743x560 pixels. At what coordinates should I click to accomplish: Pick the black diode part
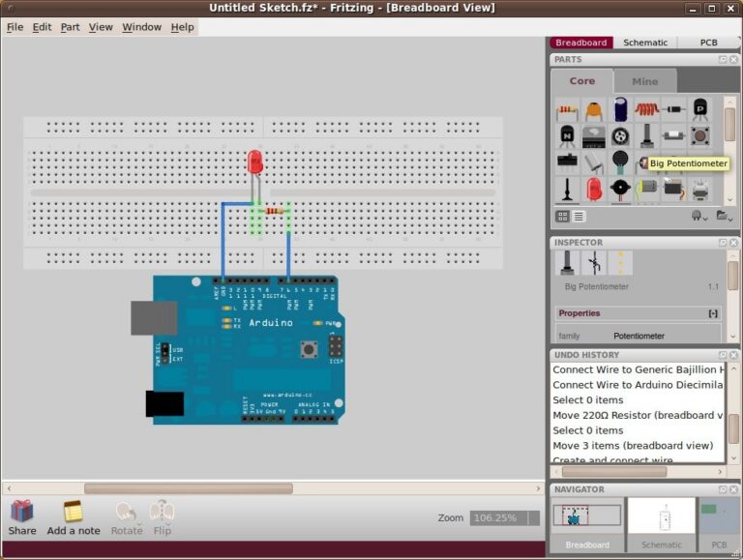(673, 109)
